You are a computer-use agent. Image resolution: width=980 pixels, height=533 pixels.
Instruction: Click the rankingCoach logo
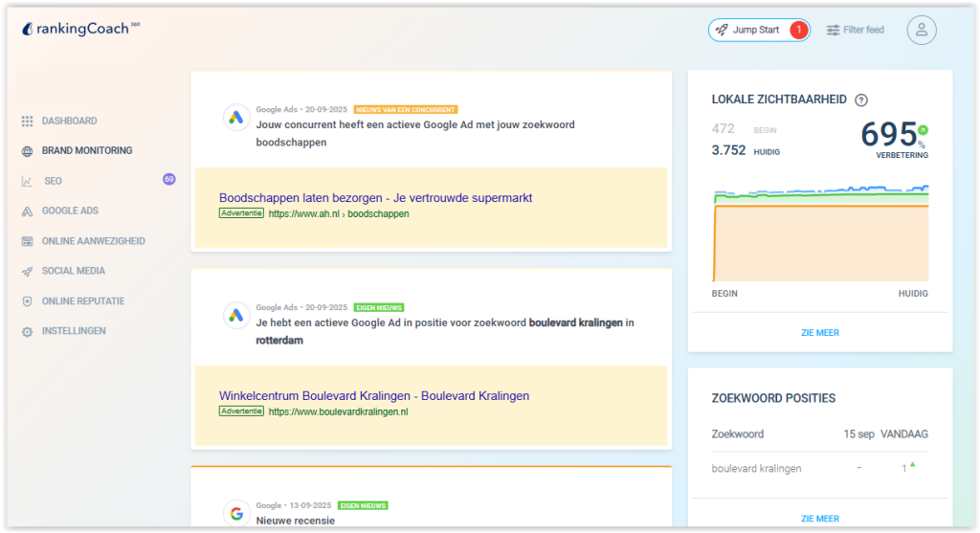tap(80, 29)
